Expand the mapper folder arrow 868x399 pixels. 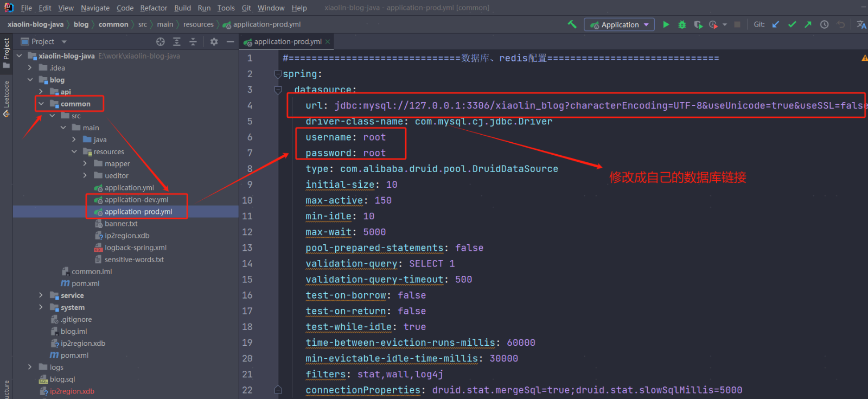tap(85, 163)
